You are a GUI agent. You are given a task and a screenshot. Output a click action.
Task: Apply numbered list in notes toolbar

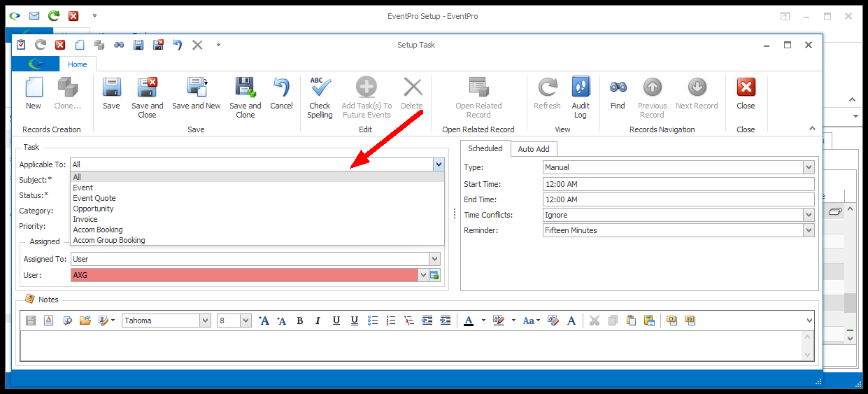(391, 321)
